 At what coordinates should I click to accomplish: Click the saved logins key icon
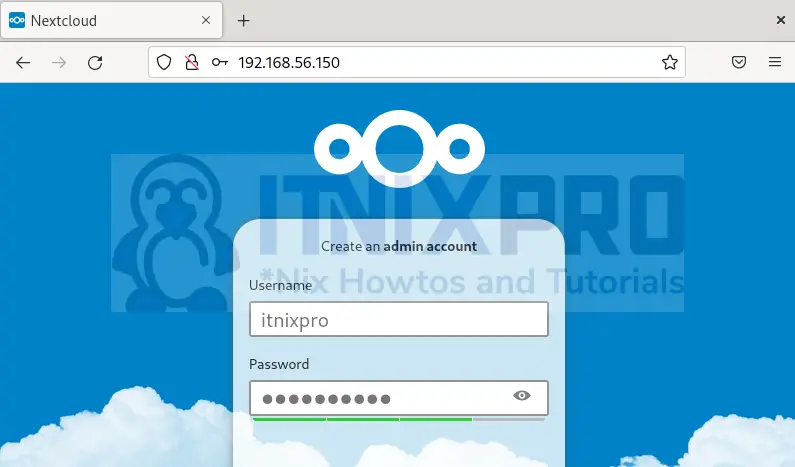[x=219, y=62]
